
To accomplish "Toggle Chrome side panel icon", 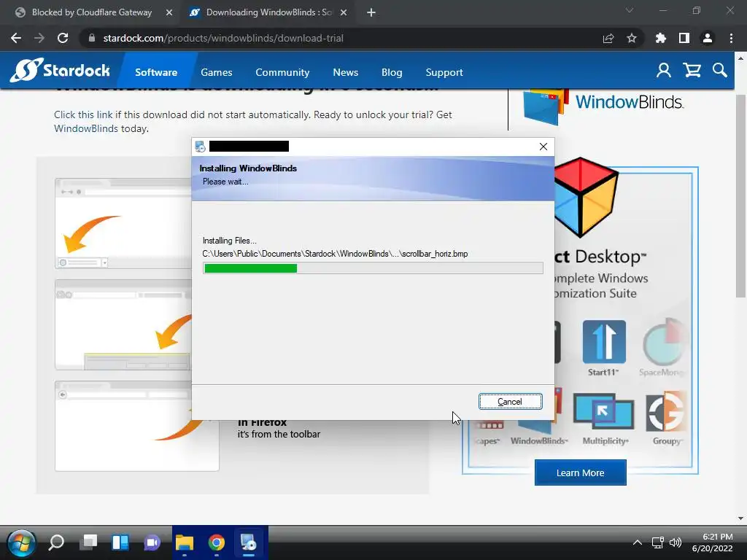I will tap(684, 38).
